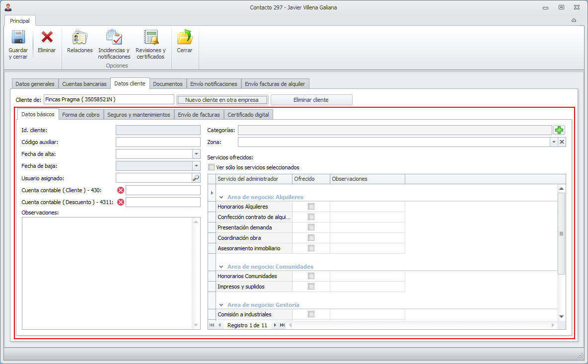Check Ofrecido for Honorarios Alquileres

tap(311, 207)
